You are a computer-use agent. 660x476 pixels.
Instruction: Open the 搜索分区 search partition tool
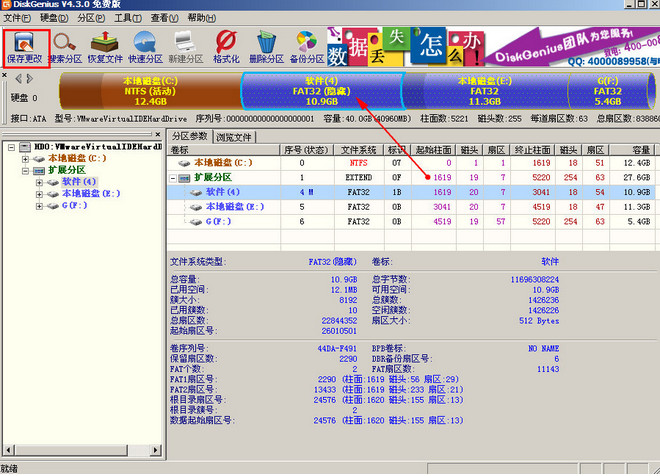(x=65, y=48)
